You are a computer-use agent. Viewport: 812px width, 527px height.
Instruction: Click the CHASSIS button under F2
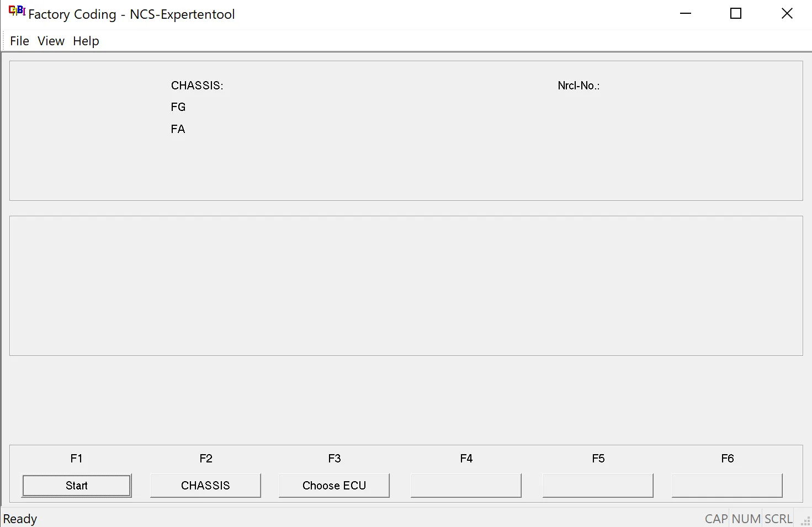click(205, 486)
